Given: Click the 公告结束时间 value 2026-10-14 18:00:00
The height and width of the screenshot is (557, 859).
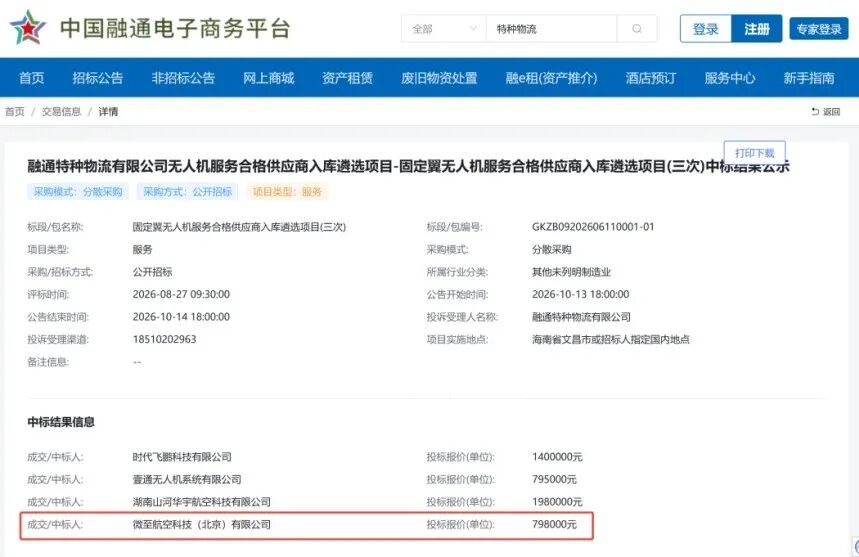Looking at the screenshot, I should (x=181, y=317).
